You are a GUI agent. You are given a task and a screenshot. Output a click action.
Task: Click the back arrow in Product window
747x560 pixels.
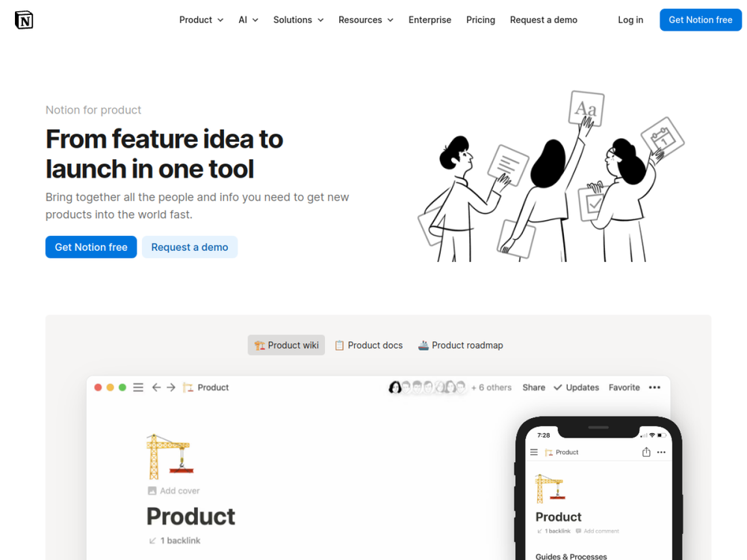pyautogui.click(x=156, y=388)
